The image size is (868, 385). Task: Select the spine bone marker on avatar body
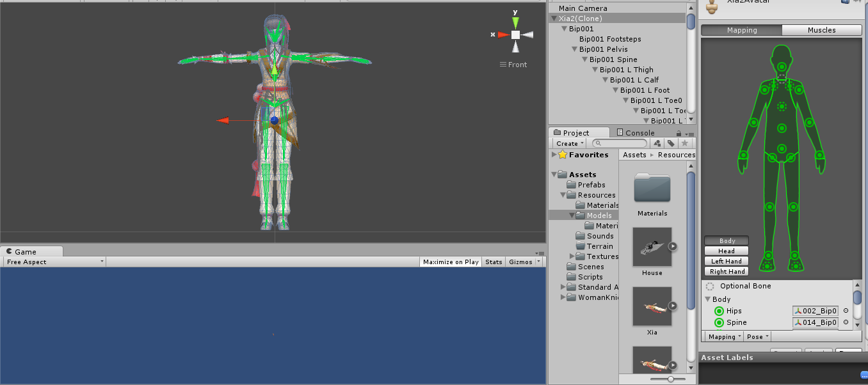click(782, 128)
